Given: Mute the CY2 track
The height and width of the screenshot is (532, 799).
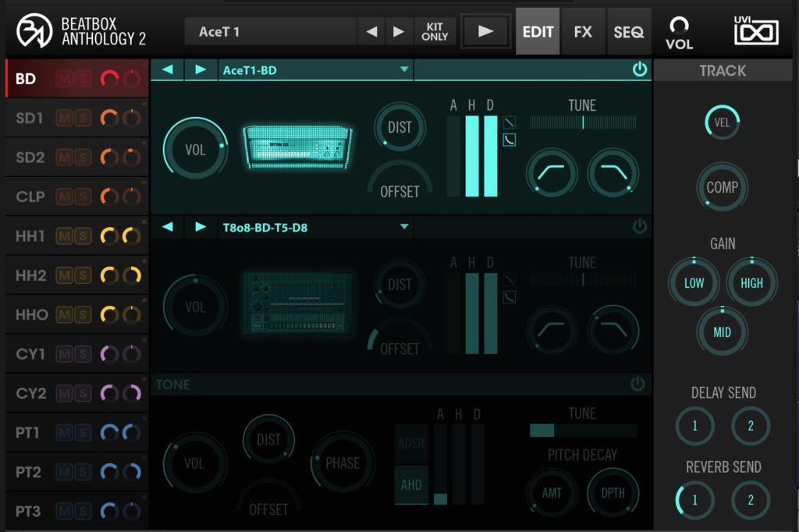Looking at the screenshot, I should [x=64, y=393].
